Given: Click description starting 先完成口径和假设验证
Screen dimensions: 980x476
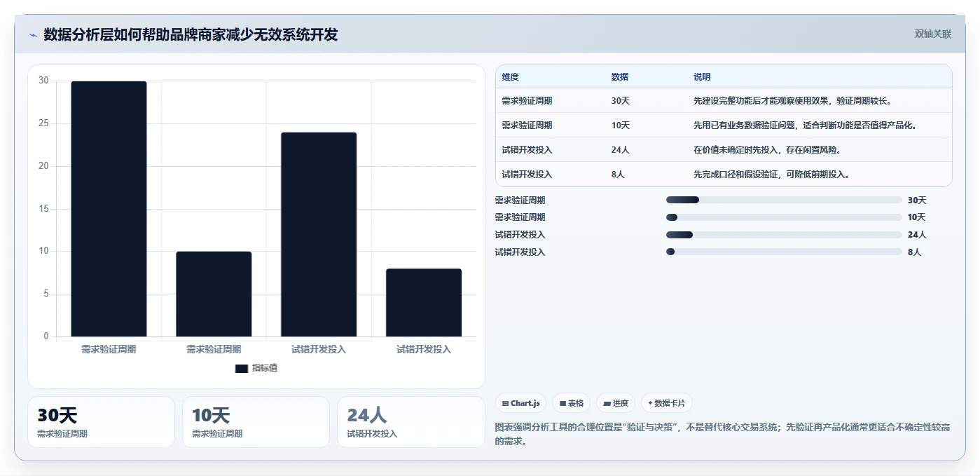Looking at the screenshot, I should pyautogui.click(x=771, y=175).
